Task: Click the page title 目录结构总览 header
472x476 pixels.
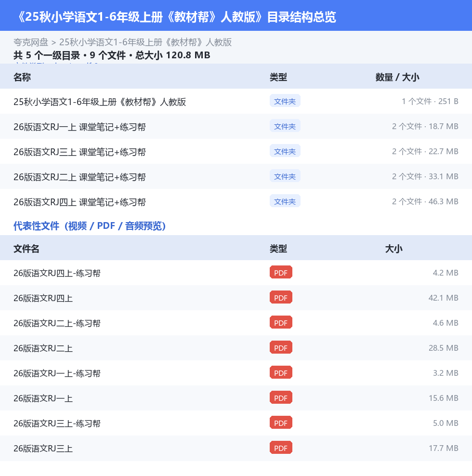Action: coord(177,17)
